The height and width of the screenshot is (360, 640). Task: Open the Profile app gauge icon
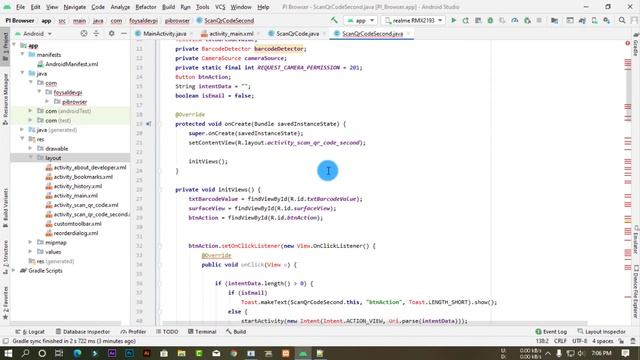coord(515,20)
